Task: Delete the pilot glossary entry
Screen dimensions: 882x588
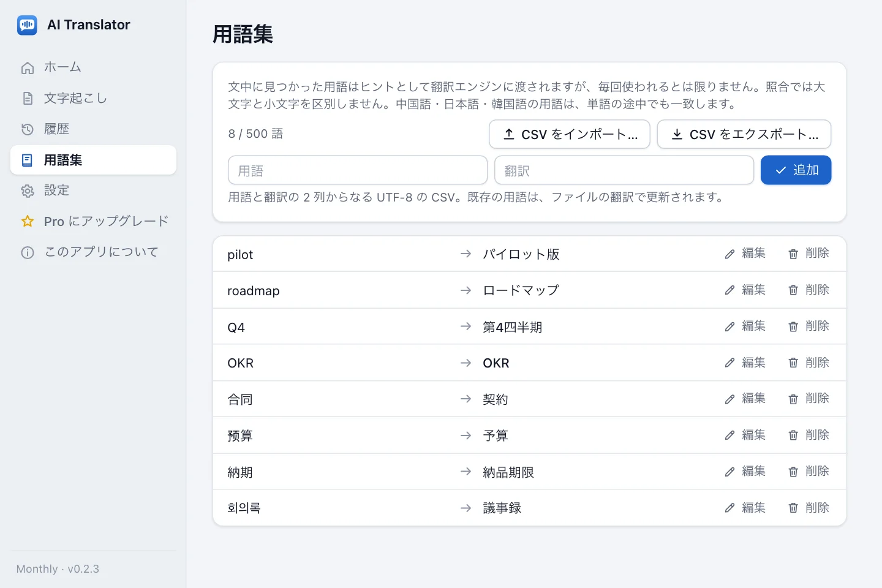Action: [x=809, y=254]
